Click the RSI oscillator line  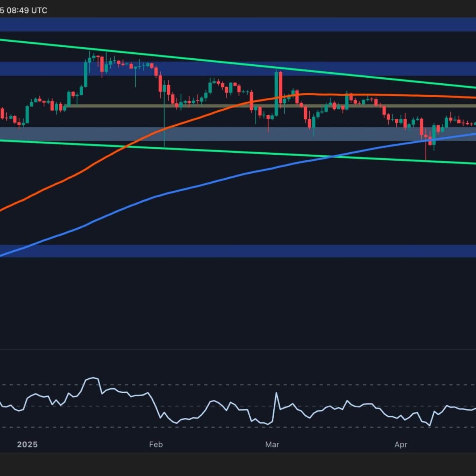click(x=238, y=409)
